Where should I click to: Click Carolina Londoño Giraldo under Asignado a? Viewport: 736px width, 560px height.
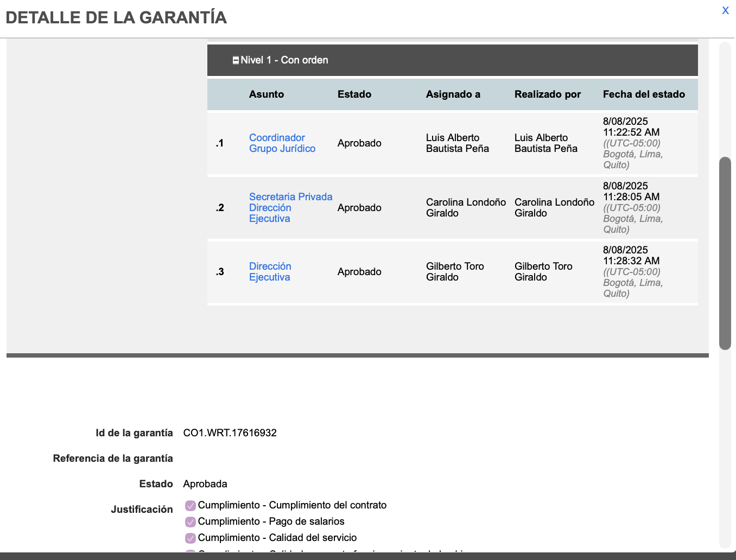click(466, 208)
